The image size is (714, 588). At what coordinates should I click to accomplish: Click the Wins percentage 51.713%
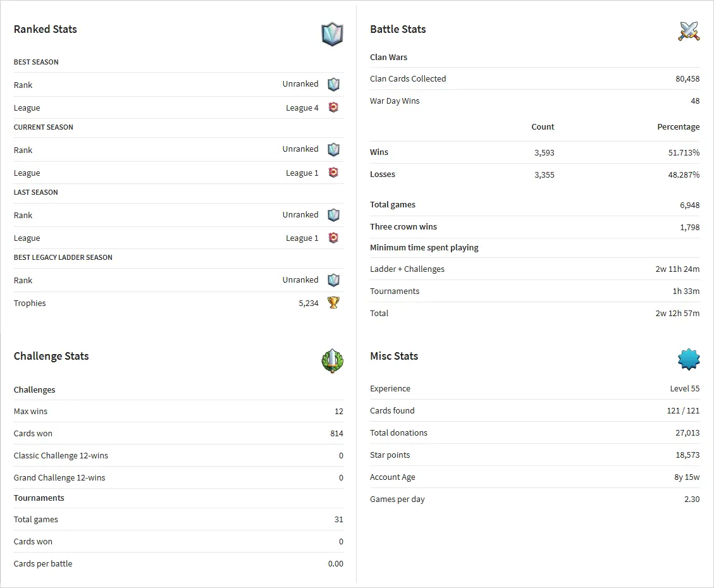(x=684, y=152)
